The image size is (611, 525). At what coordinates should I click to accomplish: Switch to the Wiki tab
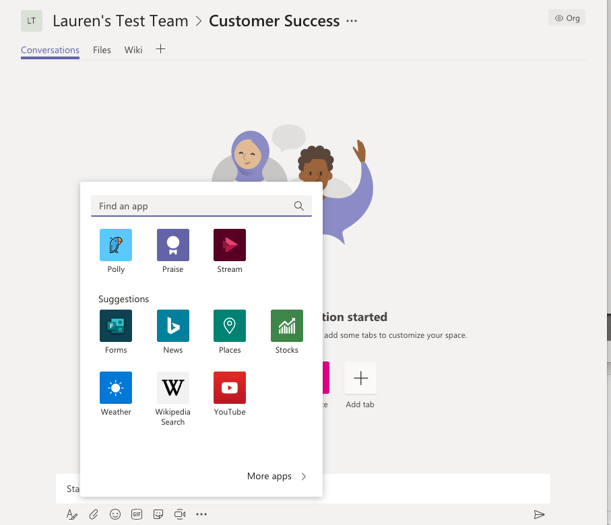click(133, 50)
